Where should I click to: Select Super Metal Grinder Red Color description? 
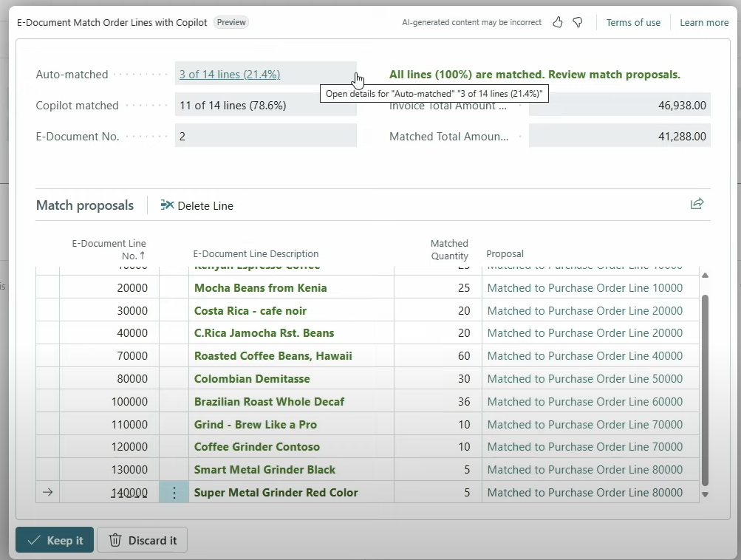click(276, 493)
